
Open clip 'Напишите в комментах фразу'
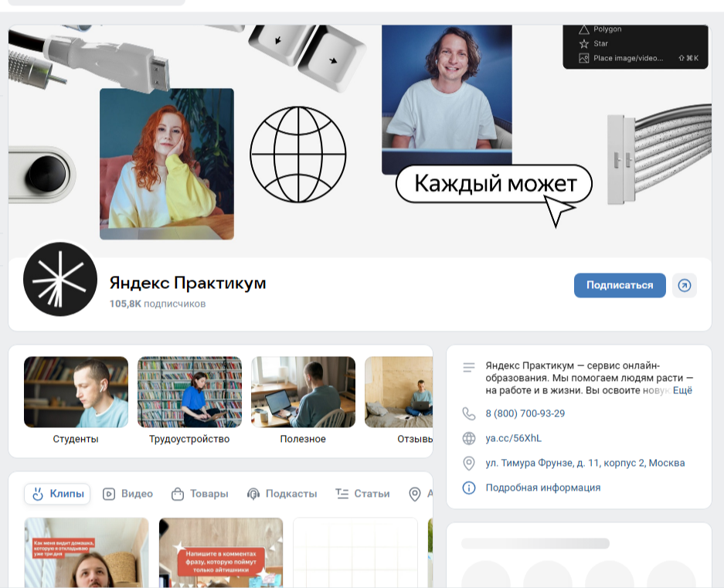(221, 552)
